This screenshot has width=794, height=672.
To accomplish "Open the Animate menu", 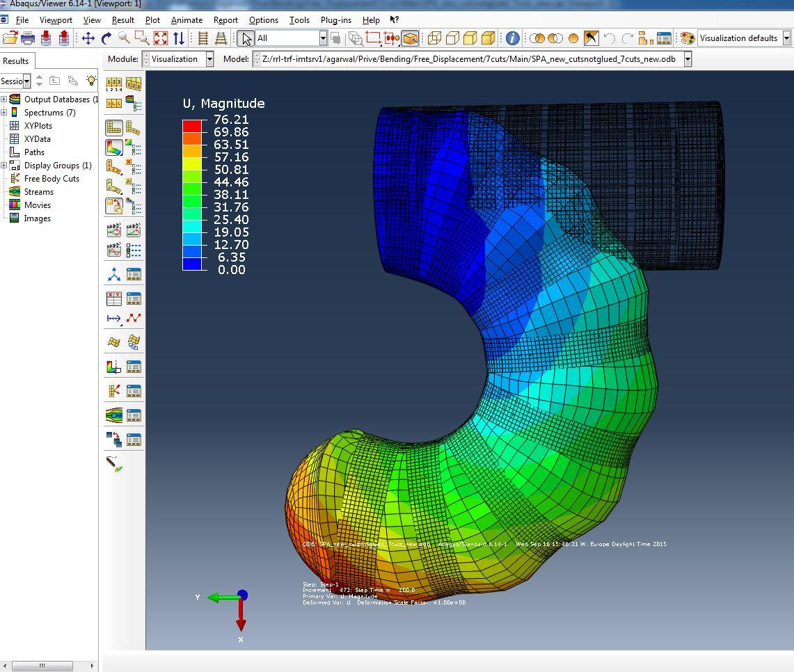I will click(186, 20).
